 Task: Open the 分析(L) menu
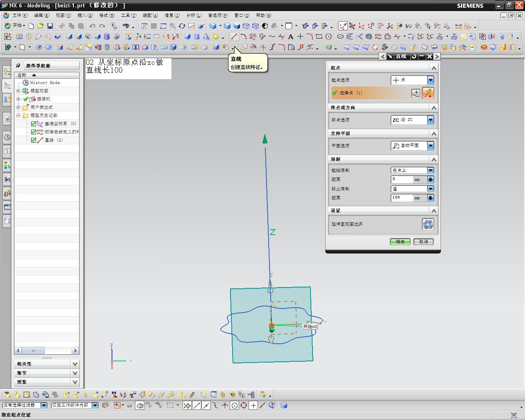click(194, 15)
